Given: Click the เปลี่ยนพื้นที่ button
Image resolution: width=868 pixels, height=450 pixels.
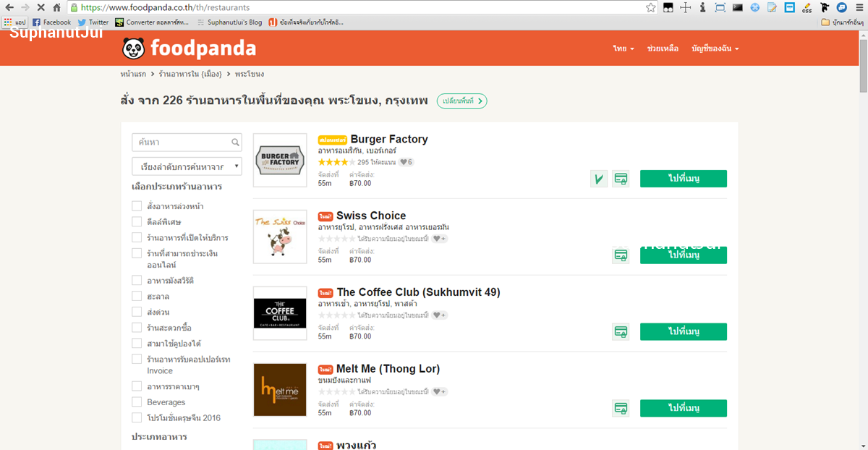Looking at the screenshot, I should pyautogui.click(x=461, y=101).
